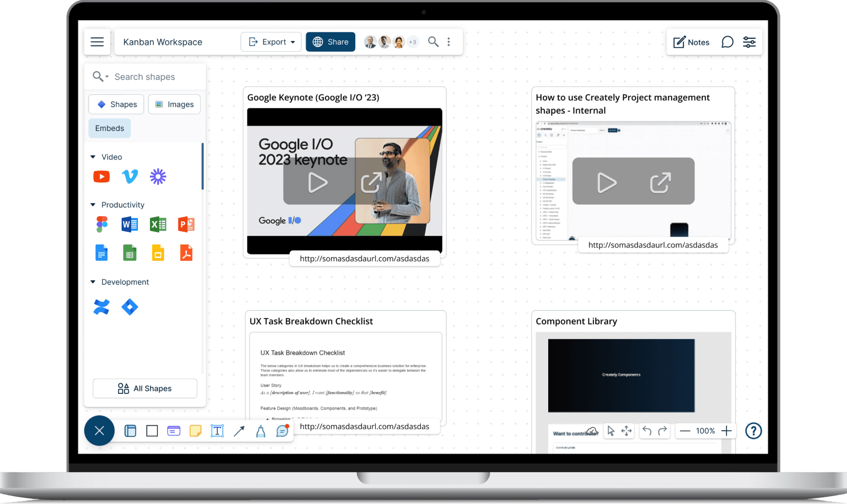This screenshot has height=504, width=847.
Task: Open the comments panel icon
Action: 727,42
